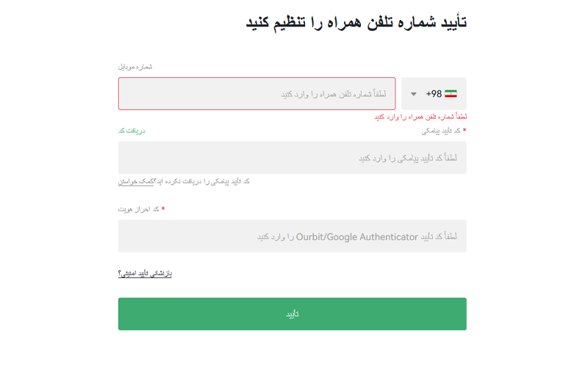Screen dimensions: 588x368
Task: Expand the country code dropdown arrow
Action: point(414,94)
